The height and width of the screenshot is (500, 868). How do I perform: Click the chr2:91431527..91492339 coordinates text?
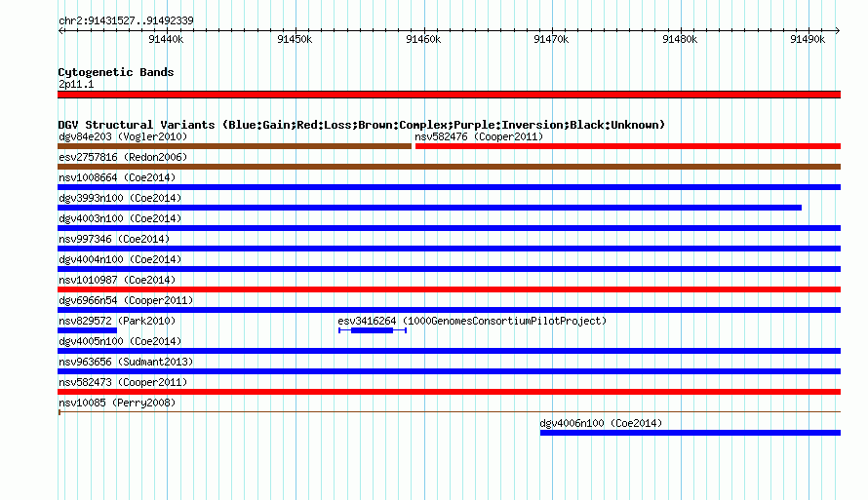(126, 21)
